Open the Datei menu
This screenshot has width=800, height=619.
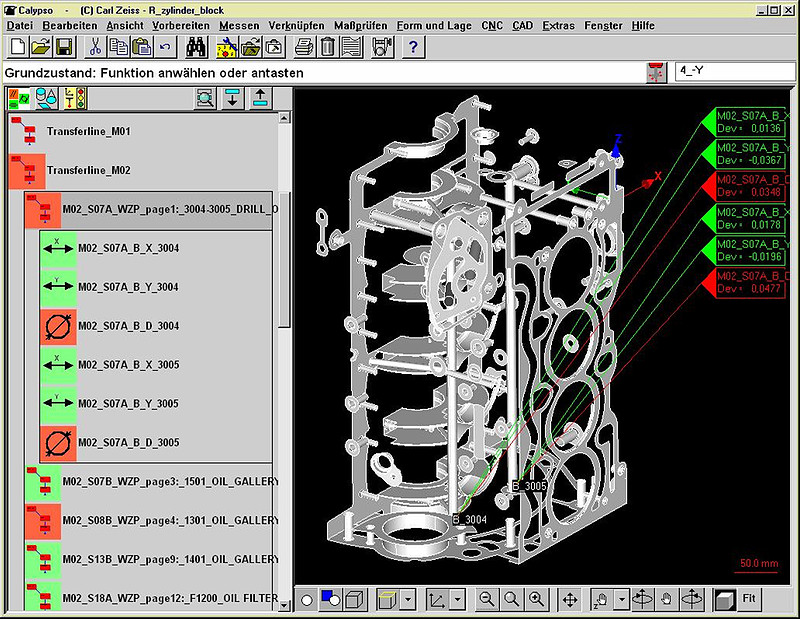coord(20,26)
